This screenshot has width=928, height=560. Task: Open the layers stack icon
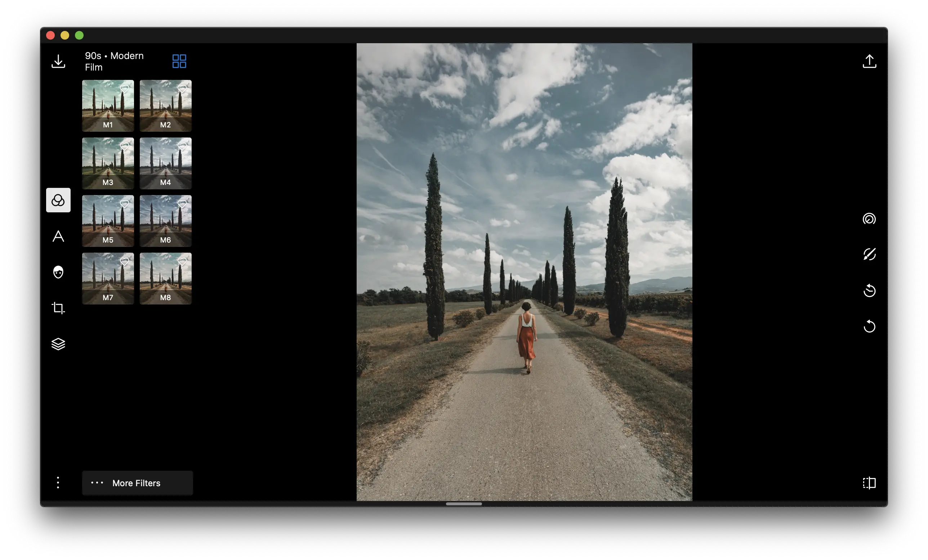[58, 344]
